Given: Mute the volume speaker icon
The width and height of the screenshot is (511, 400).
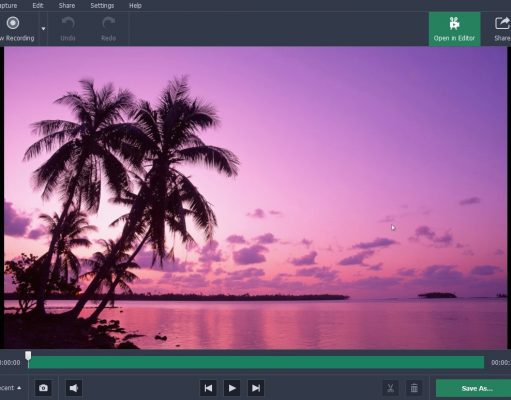Looking at the screenshot, I should [x=74, y=388].
